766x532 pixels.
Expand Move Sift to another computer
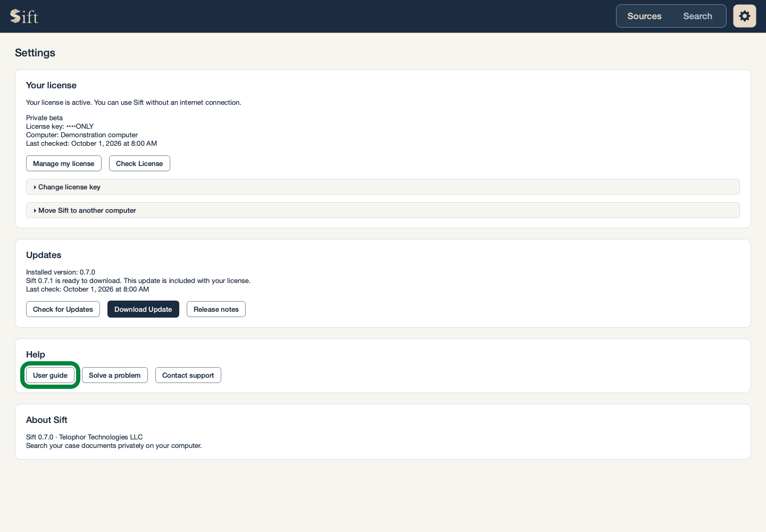click(x=382, y=210)
